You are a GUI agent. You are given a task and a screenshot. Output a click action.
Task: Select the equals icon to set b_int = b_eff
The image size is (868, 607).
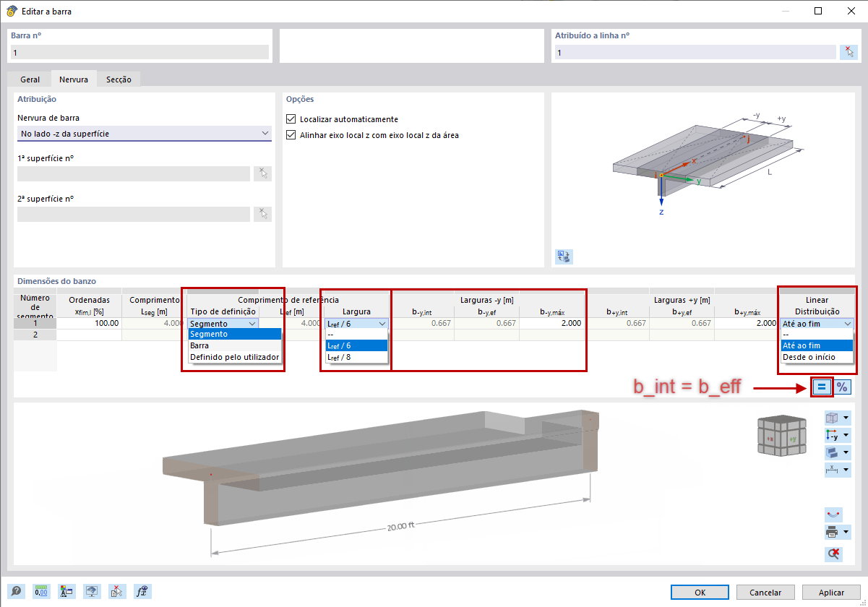[x=822, y=387]
